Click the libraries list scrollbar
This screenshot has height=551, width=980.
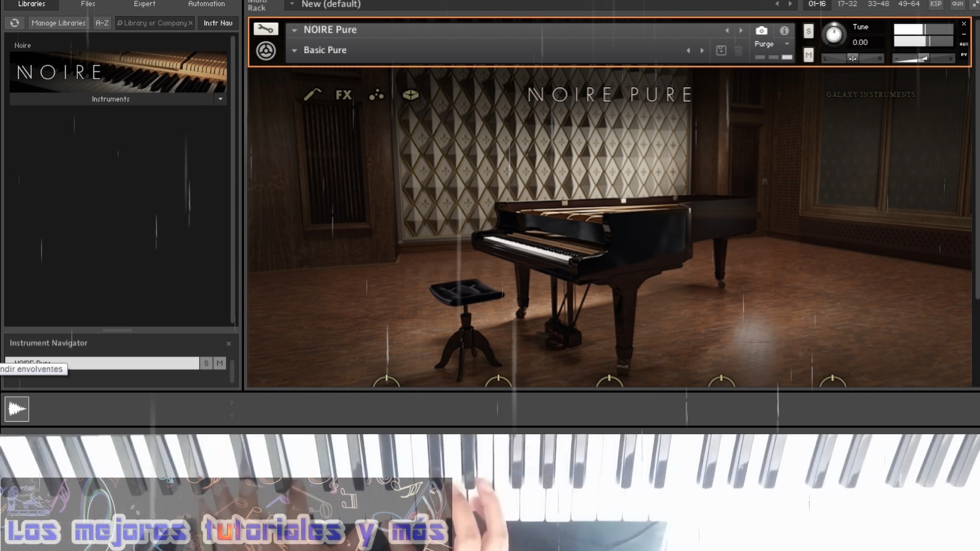tap(233, 179)
